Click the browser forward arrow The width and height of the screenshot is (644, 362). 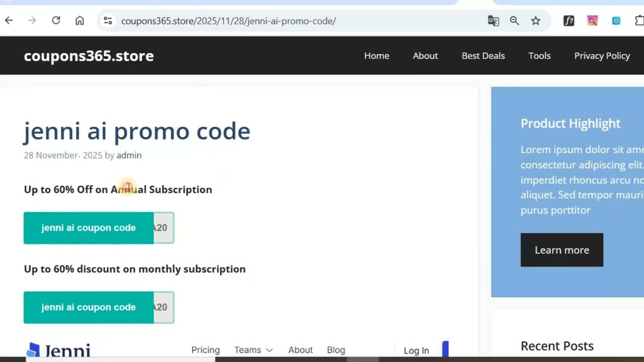point(32,21)
